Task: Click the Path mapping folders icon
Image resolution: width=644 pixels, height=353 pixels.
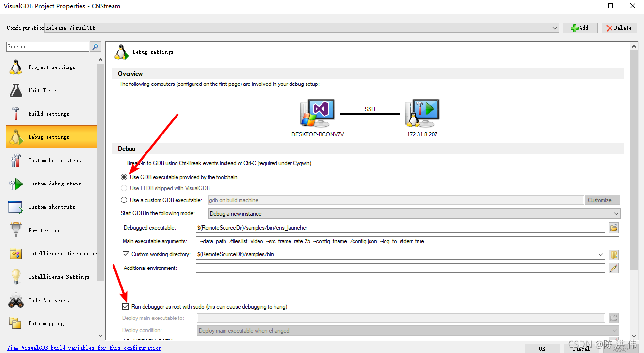Action: pyautogui.click(x=16, y=323)
